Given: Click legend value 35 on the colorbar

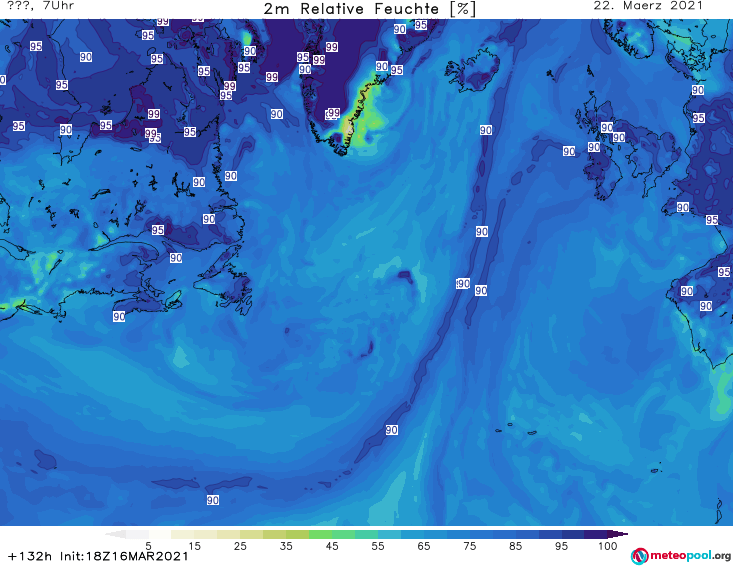Looking at the screenshot, I should [286, 546].
